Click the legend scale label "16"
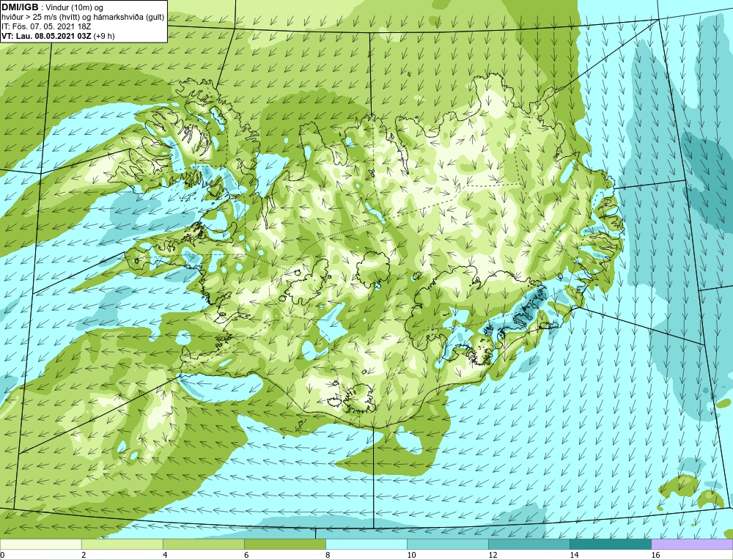The image size is (733, 560). tap(655, 555)
